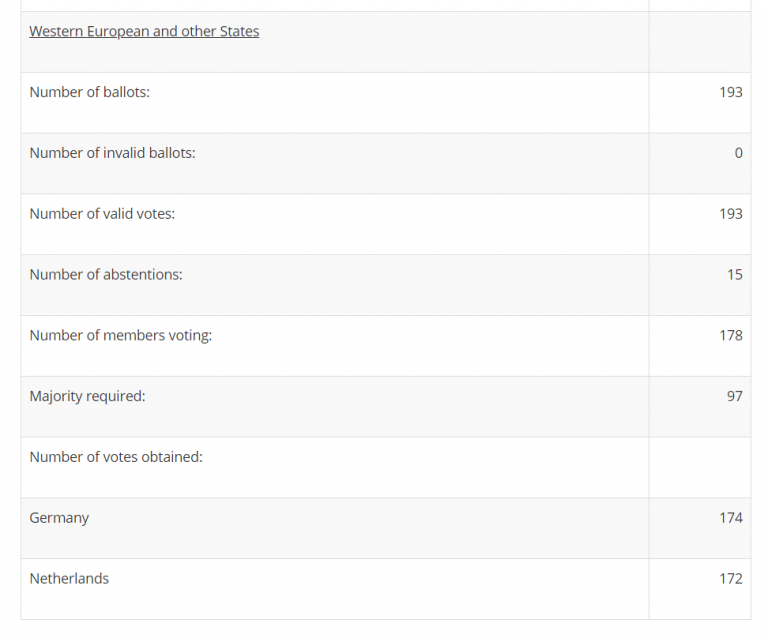
Task: Click the majority required value 97
Action: (x=735, y=396)
